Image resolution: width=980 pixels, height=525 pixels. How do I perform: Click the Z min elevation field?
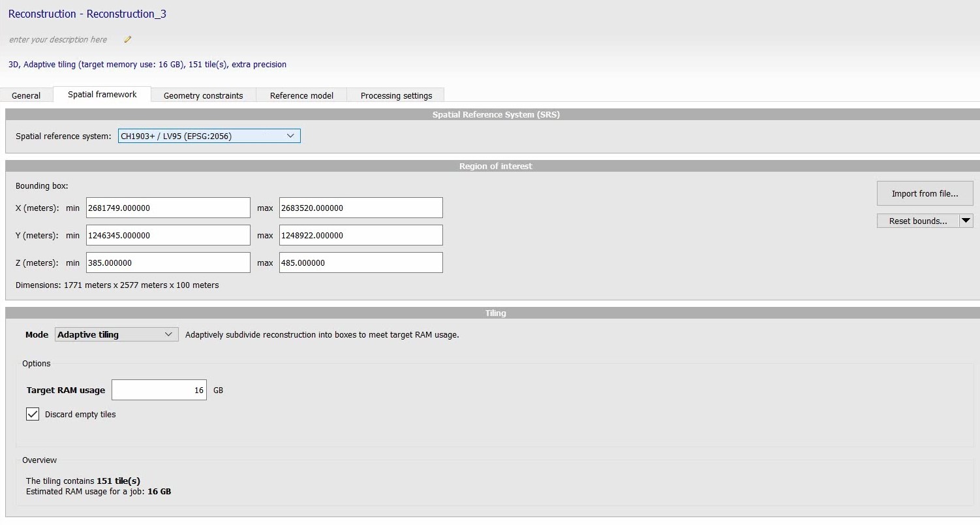(168, 262)
